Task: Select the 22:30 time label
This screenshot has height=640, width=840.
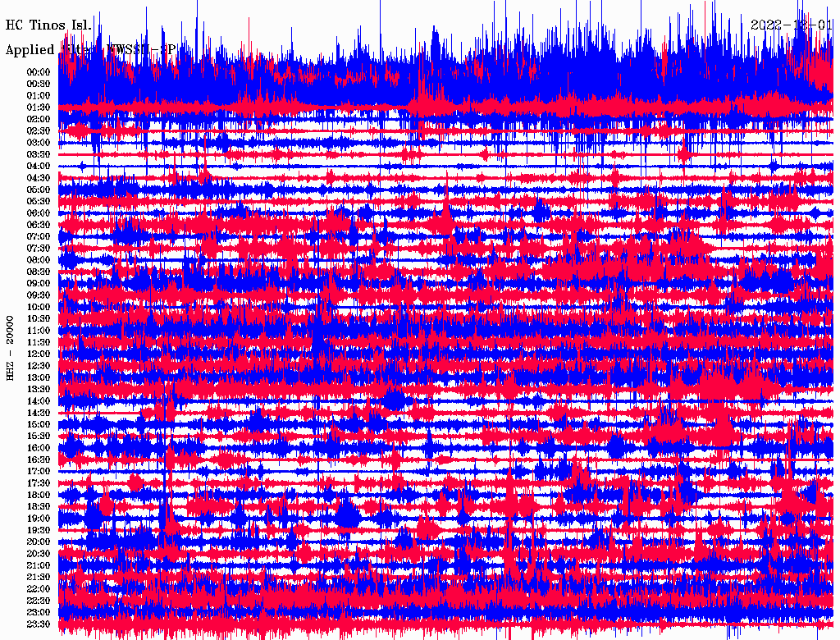Action: (x=39, y=601)
